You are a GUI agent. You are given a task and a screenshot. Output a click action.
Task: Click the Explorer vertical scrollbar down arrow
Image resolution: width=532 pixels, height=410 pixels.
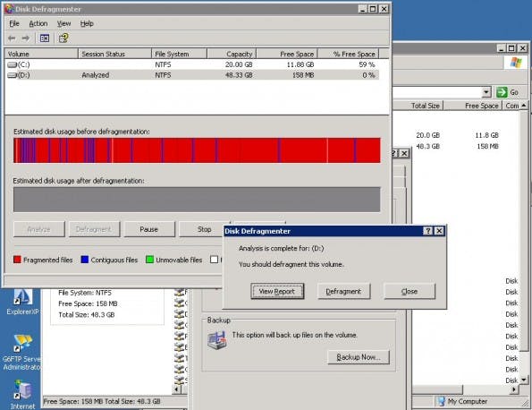click(524, 380)
